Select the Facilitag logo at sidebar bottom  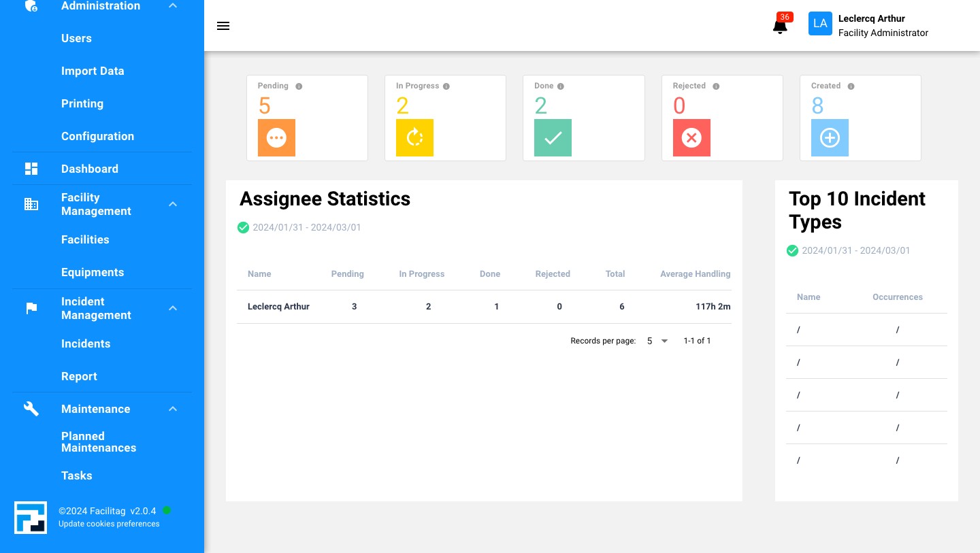(x=31, y=518)
